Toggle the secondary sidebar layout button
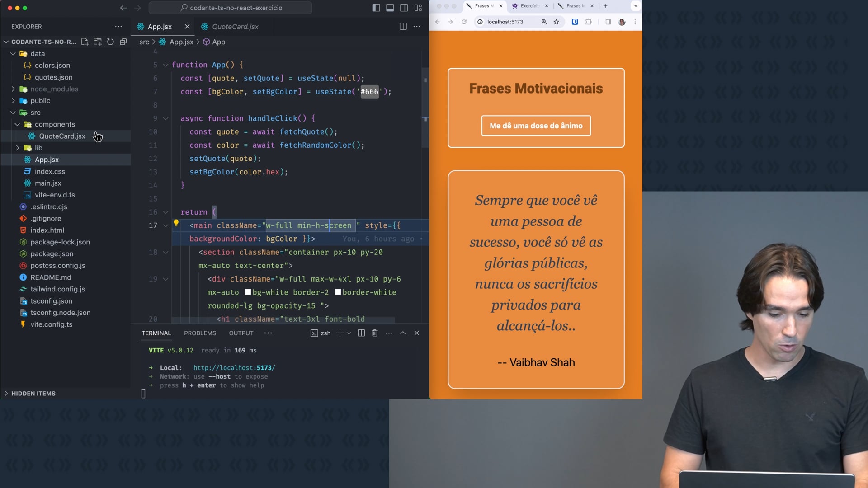The width and height of the screenshot is (868, 488). click(x=404, y=8)
